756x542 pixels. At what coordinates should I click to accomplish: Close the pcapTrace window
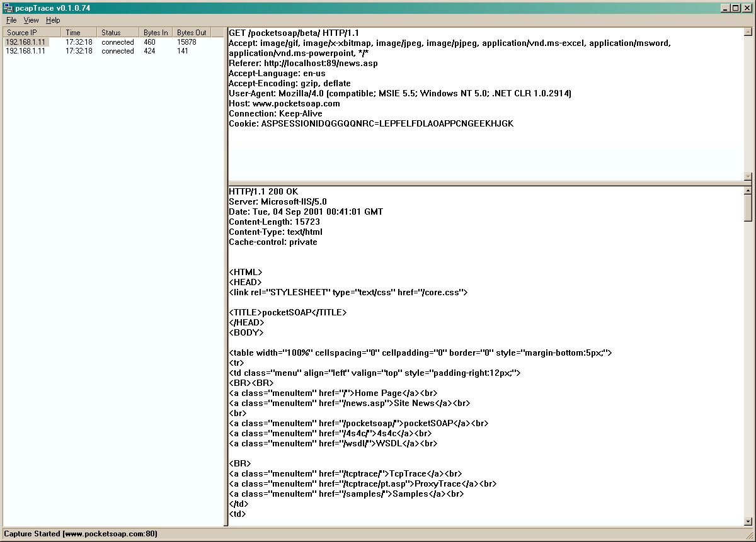[x=746, y=8]
